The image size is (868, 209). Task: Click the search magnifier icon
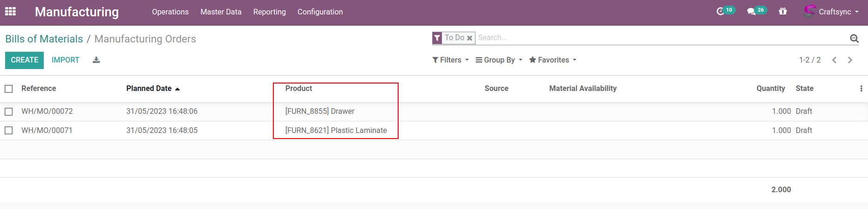point(854,38)
